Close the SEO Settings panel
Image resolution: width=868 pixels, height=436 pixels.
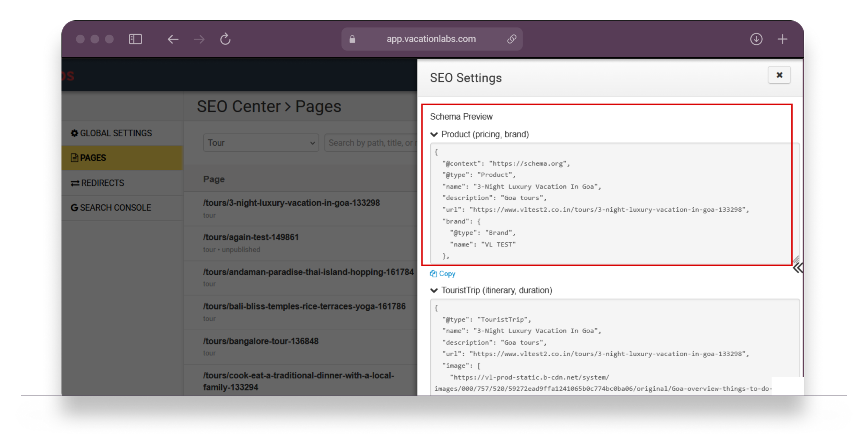coord(779,75)
